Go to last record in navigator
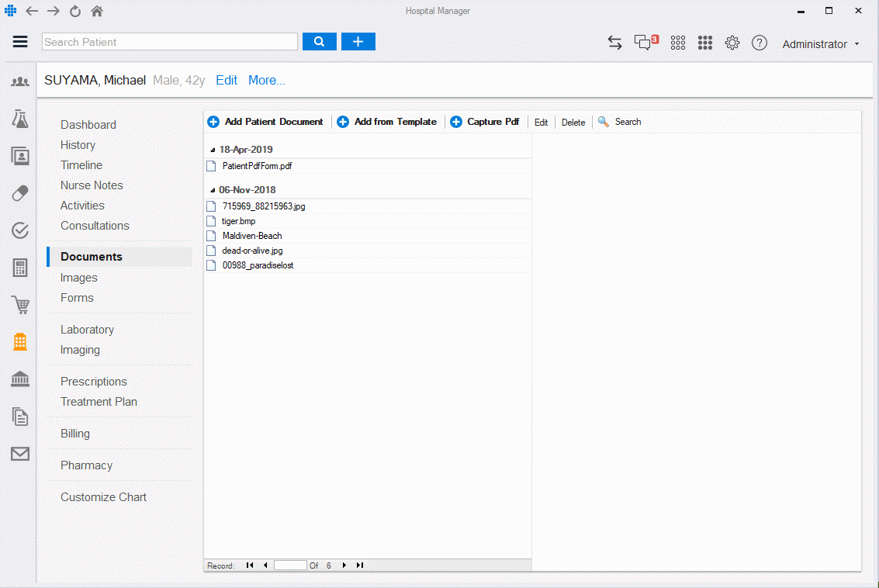 tap(360, 566)
